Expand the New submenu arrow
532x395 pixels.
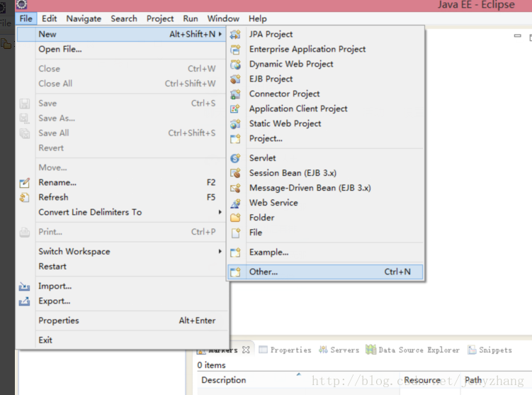220,34
